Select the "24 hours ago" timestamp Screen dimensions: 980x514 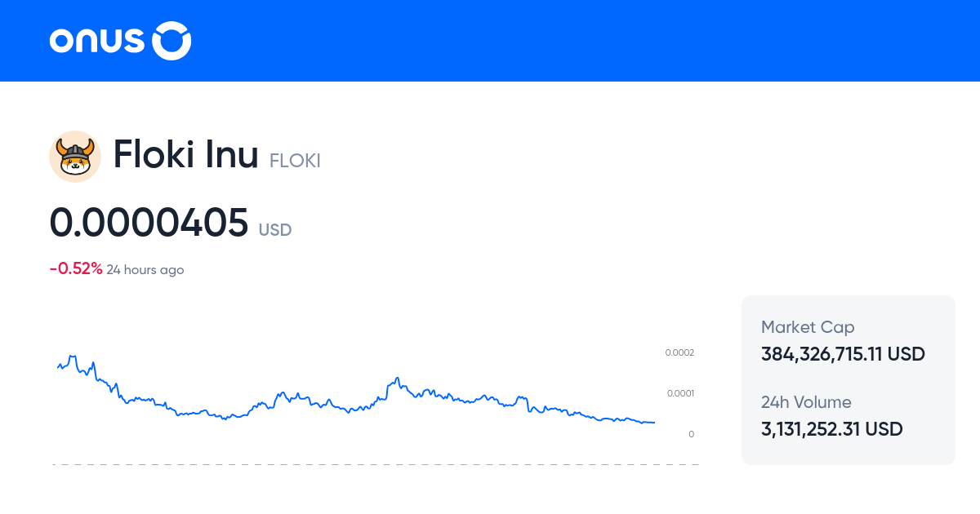click(x=145, y=269)
